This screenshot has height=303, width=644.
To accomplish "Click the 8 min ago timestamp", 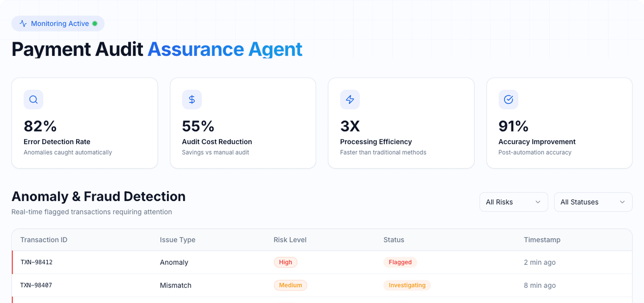I will click(x=540, y=285).
